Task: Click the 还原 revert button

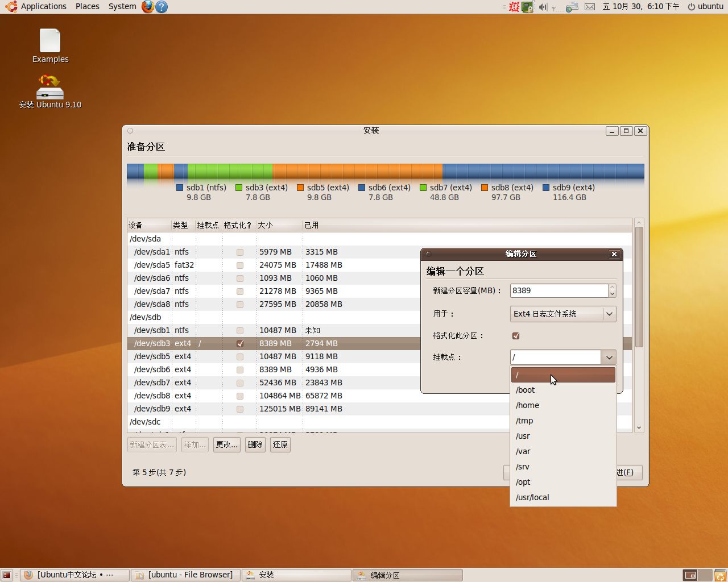Action: [280, 444]
